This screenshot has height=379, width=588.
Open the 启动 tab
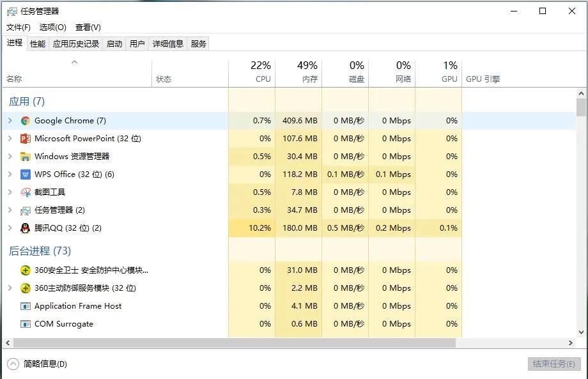[114, 43]
